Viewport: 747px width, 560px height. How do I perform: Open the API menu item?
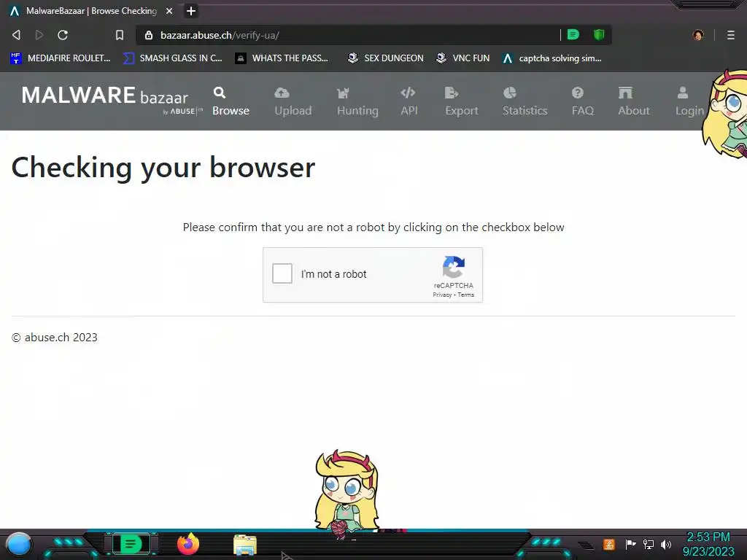coord(409,101)
